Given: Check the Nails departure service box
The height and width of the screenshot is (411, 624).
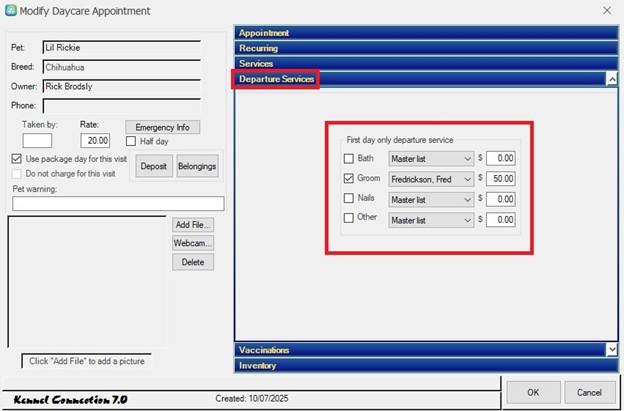Looking at the screenshot, I should click(349, 198).
